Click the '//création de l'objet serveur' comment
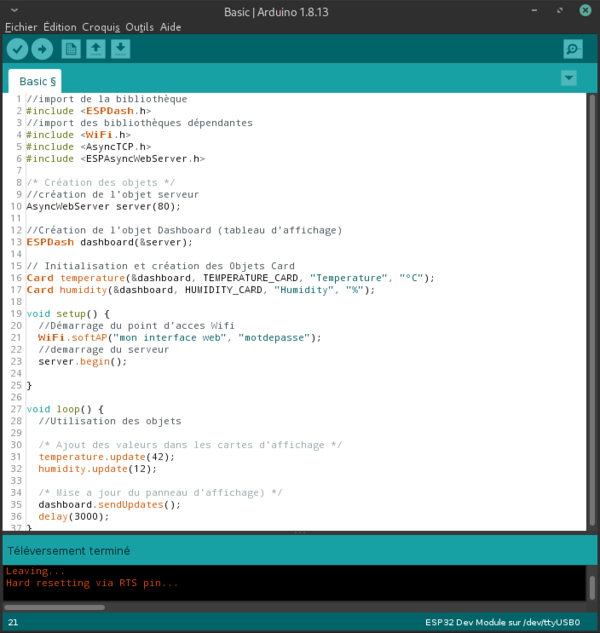 113,195
